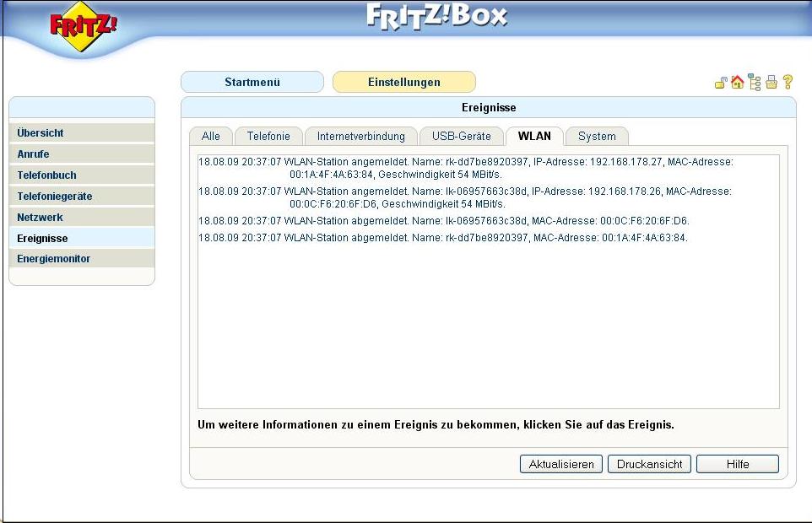Switch to the USB-Geräte events tab

[462, 136]
